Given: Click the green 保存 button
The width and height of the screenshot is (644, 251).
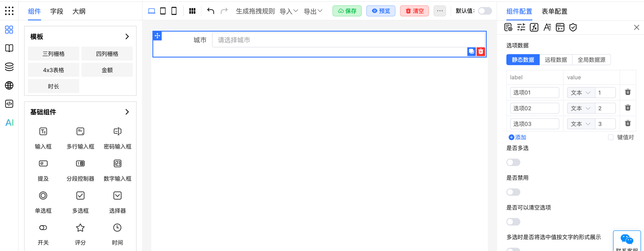Looking at the screenshot, I should click(347, 11).
